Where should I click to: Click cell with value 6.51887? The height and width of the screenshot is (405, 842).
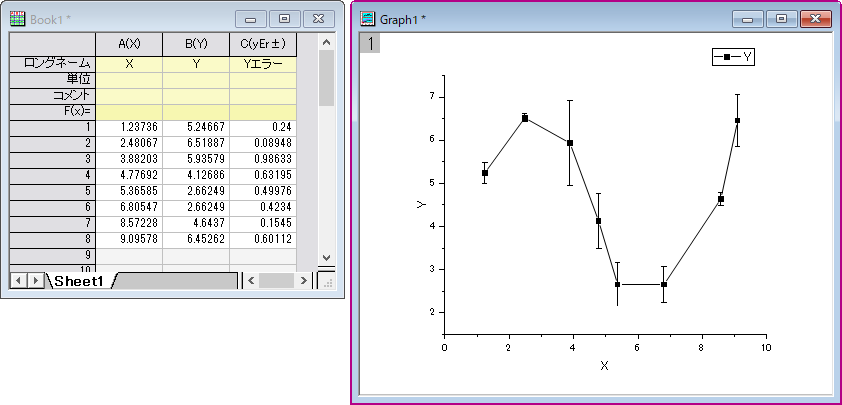195,143
